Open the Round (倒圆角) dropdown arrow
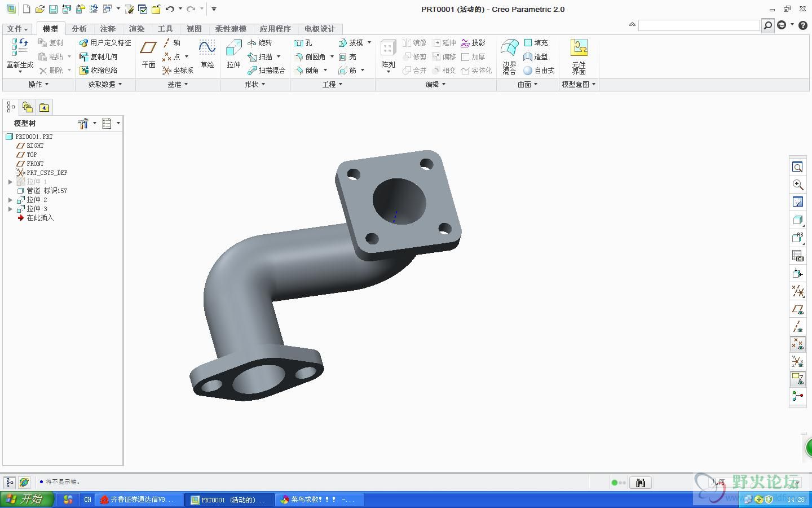 [332, 56]
